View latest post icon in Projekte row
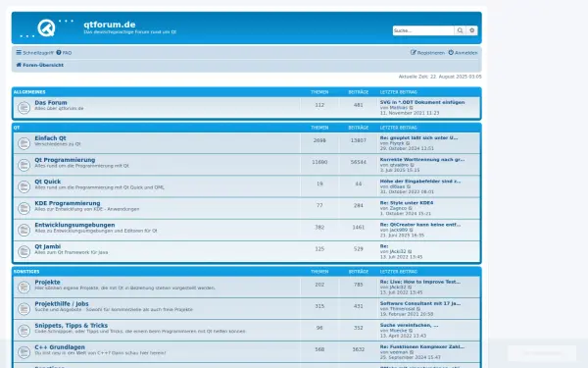Image resolution: width=588 pixels, height=368 pixels. pyautogui.click(x=410, y=288)
